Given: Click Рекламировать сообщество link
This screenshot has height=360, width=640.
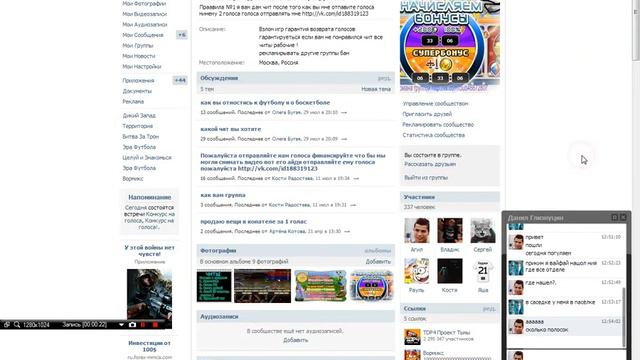Looking at the screenshot, I should pos(438,124).
